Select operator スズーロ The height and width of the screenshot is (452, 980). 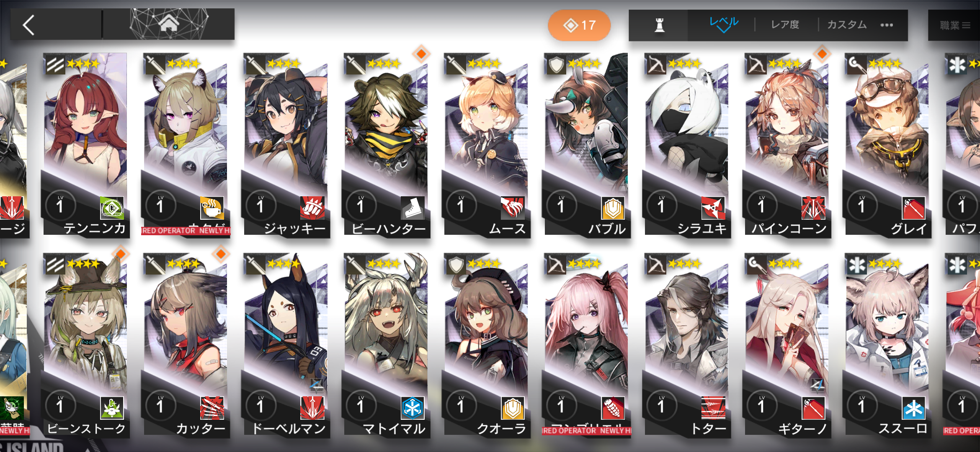[x=887, y=344]
